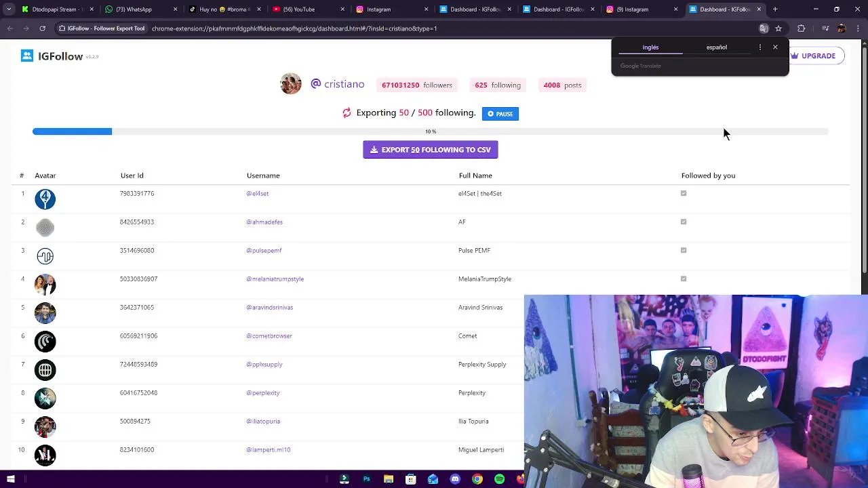The image size is (868, 488).
Task: Open @lamperti.ml10 username link
Action: 269,449
